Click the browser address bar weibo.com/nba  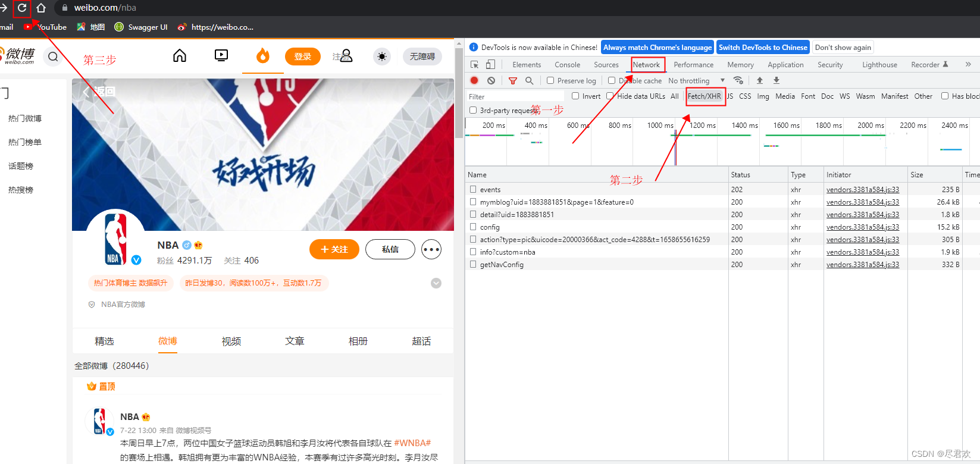(105, 8)
